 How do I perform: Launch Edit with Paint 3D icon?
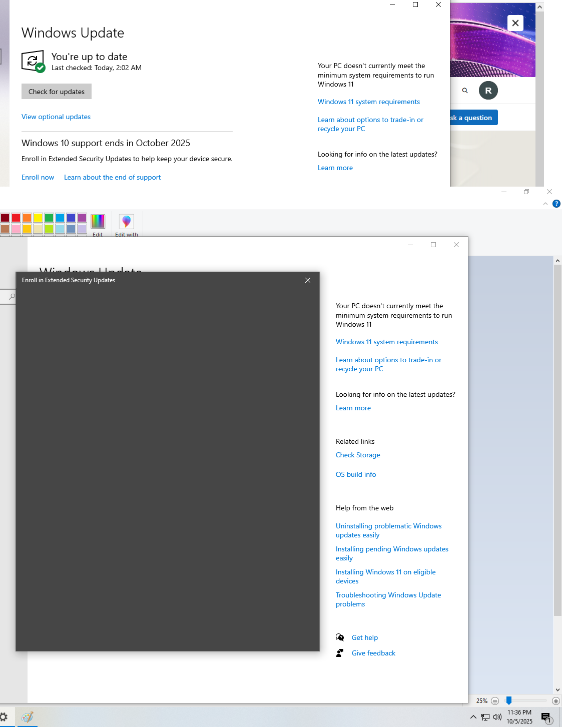[x=126, y=221]
